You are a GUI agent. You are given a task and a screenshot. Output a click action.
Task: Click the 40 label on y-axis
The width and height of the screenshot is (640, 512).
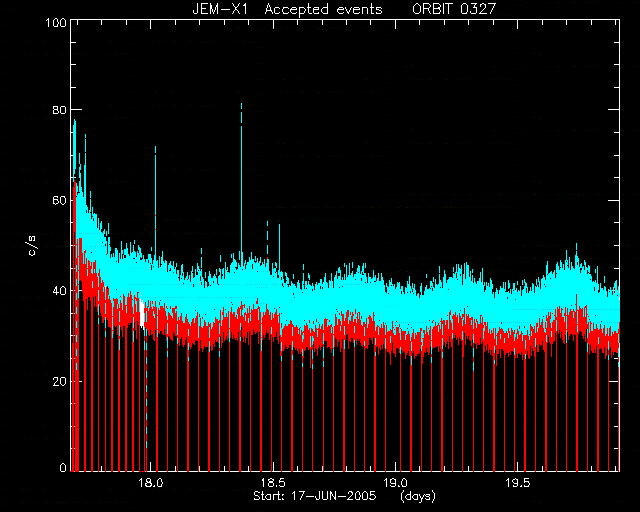tap(59, 291)
